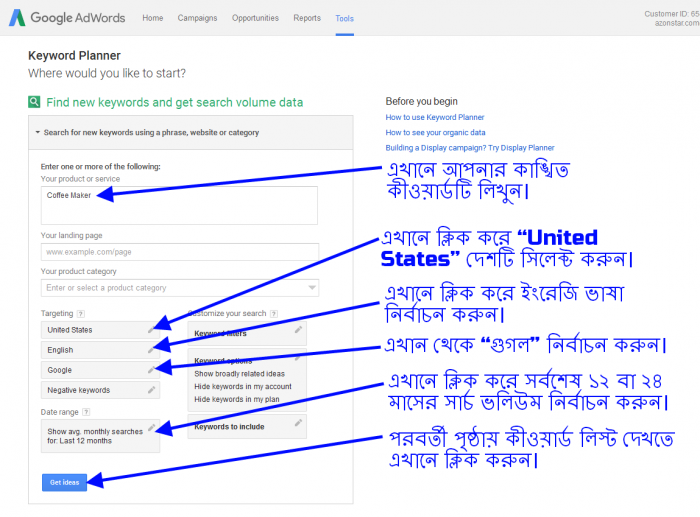700x517 pixels.
Task: Click the Keywords to include box
Action: click(247, 426)
